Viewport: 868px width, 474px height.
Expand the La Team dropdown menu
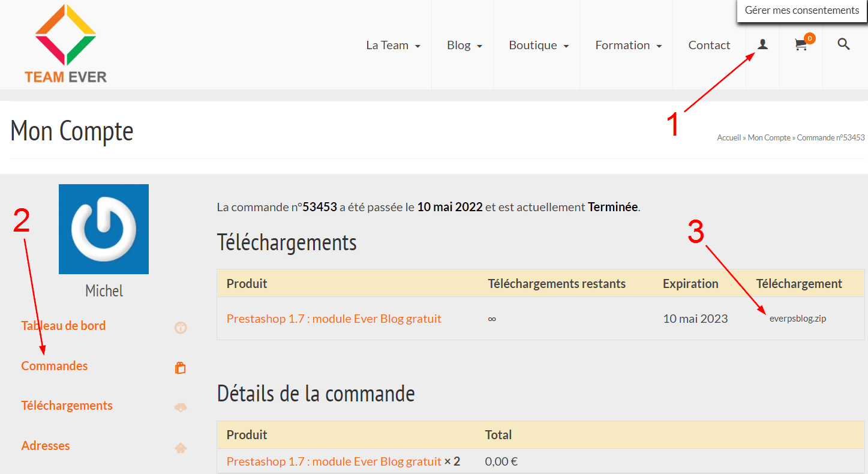tap(393, 45)
